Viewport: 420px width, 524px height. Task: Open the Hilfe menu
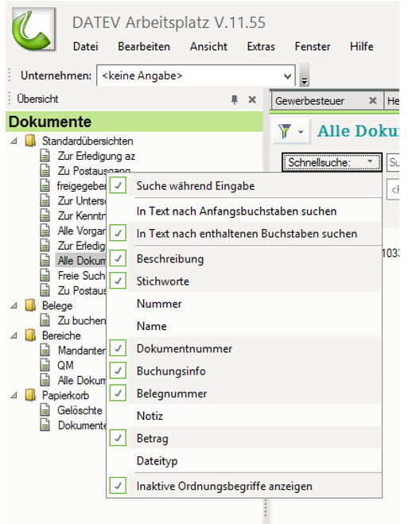click(362, 46)
